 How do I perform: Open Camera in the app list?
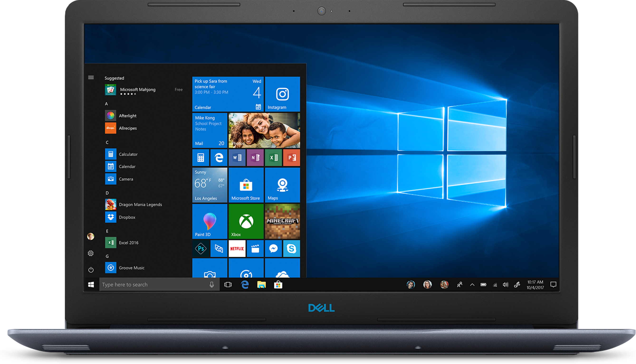(119, 179)
